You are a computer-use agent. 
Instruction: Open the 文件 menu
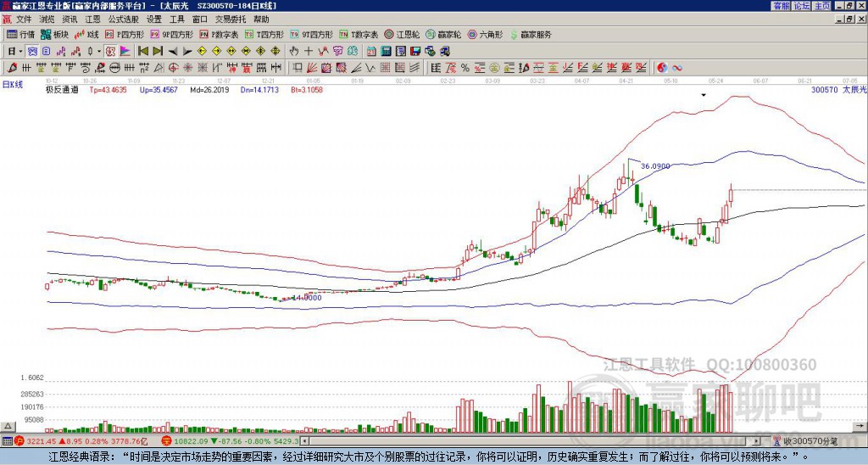[x=24, y=20]
